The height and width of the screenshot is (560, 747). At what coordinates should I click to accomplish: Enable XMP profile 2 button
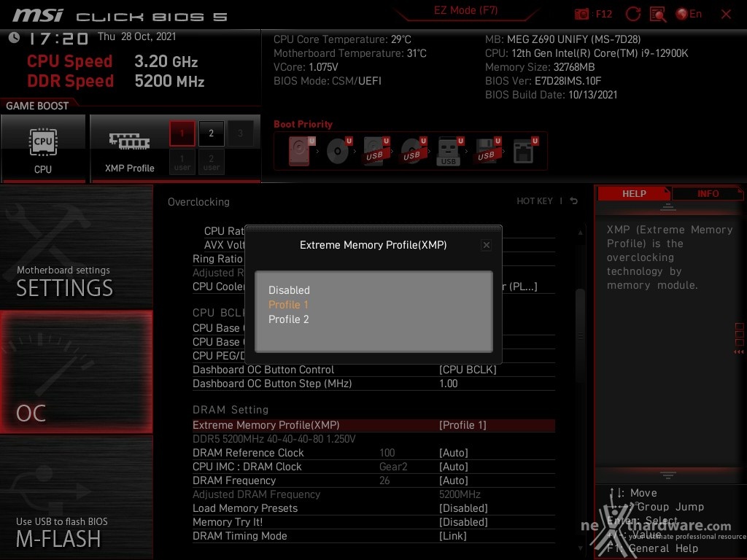click(211, 133)
